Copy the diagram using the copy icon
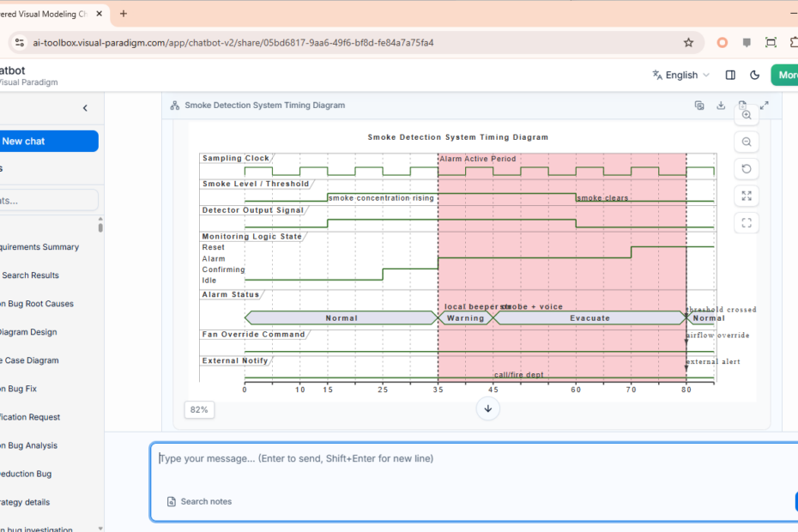798x532 pixels. 699,106
